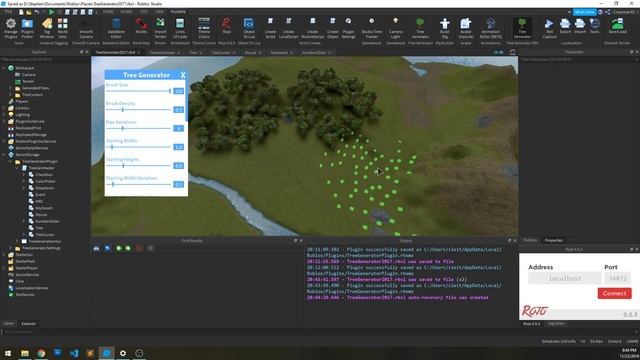Switch to the HOME ribbon tab
The width and height of the screenshot is (640, 360).
click(x=108, y=12)
